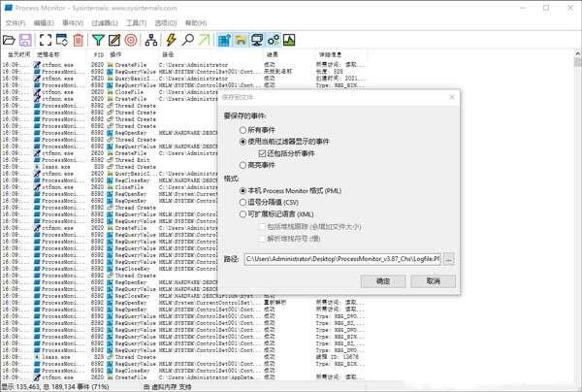Screen dimensions: 582x392
Task: Toggle Show Process and Thread Activity icon
Action: point(274,40)
